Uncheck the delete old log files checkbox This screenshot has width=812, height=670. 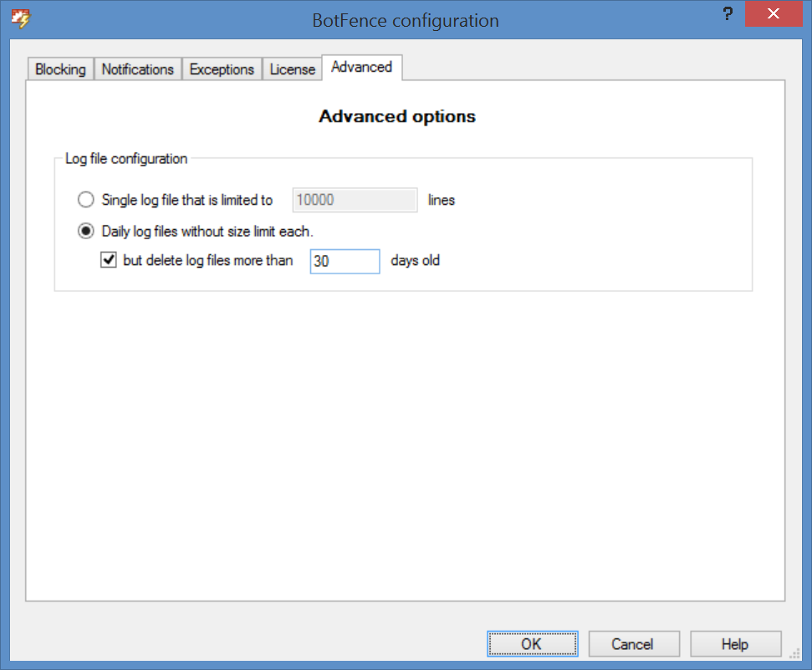pos(108,260)
